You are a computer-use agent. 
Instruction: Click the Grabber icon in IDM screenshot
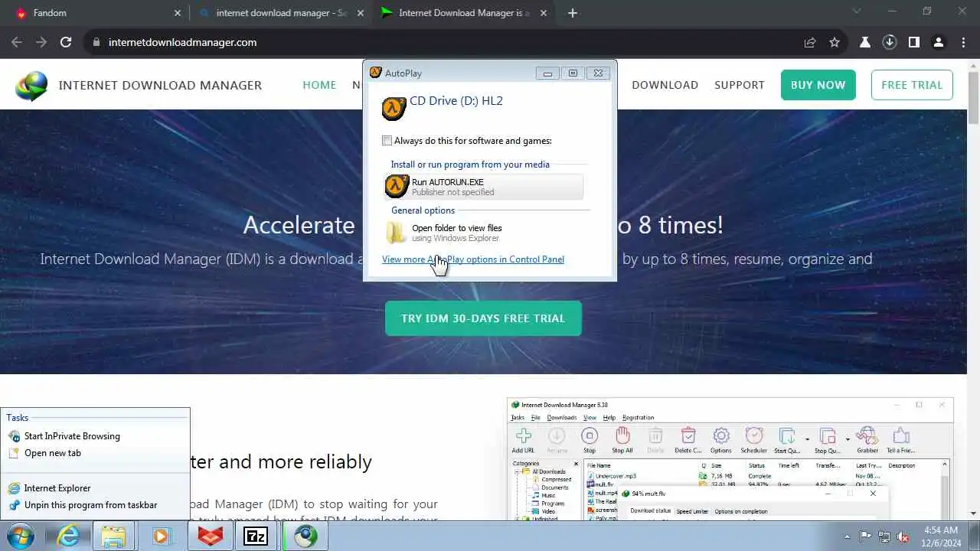867,441
